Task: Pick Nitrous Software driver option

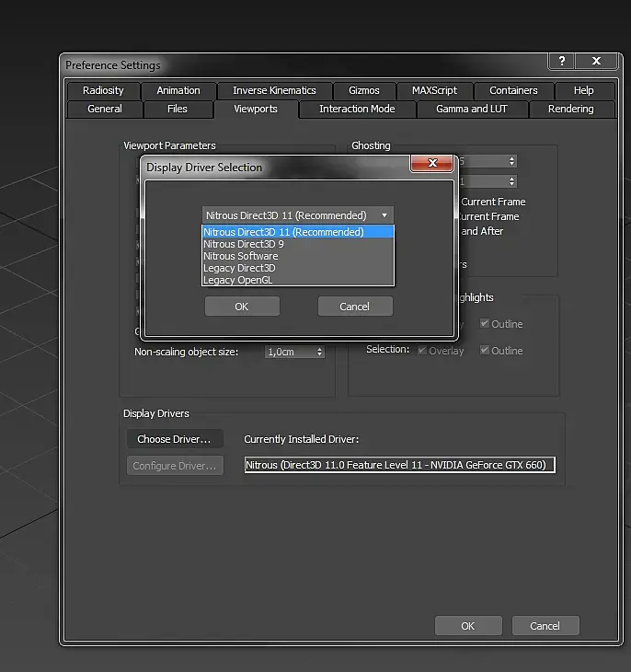Action: (x=298, y=256)
